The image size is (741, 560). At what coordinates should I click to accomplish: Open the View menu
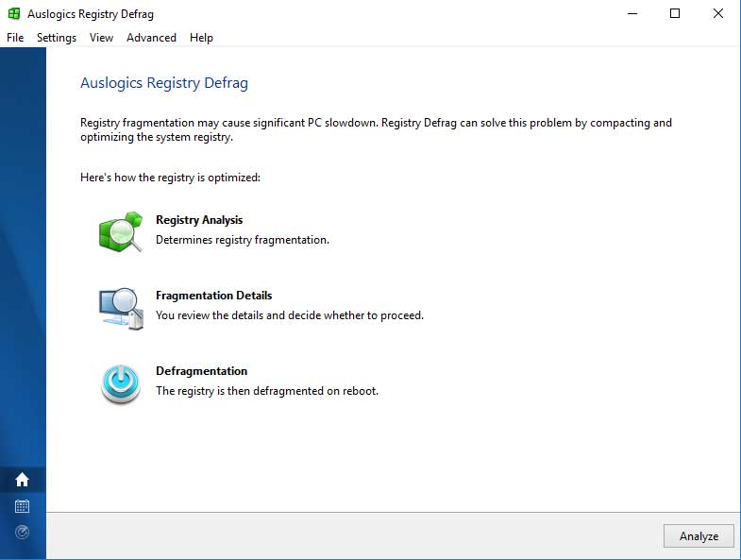click(x=101, y=38)
